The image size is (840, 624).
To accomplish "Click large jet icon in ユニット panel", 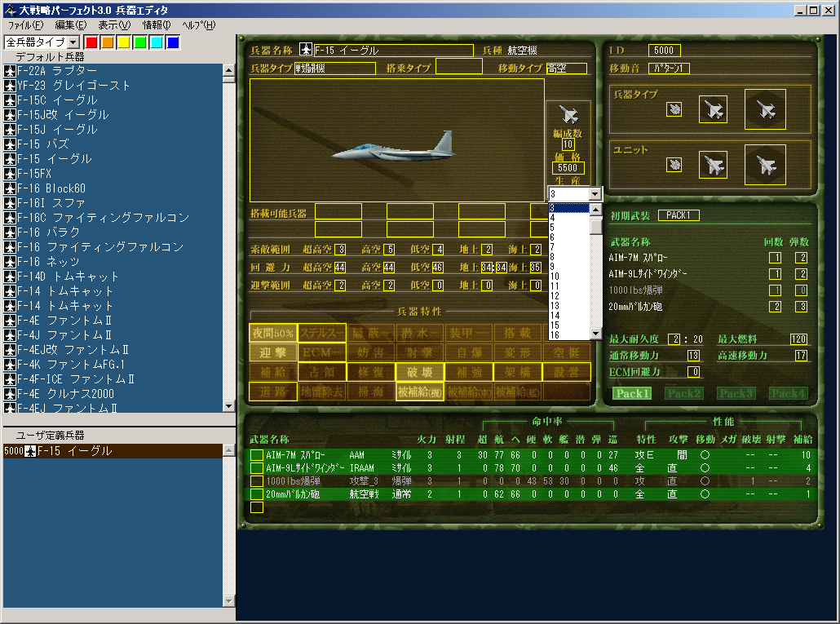I will [x=765, y=165].
